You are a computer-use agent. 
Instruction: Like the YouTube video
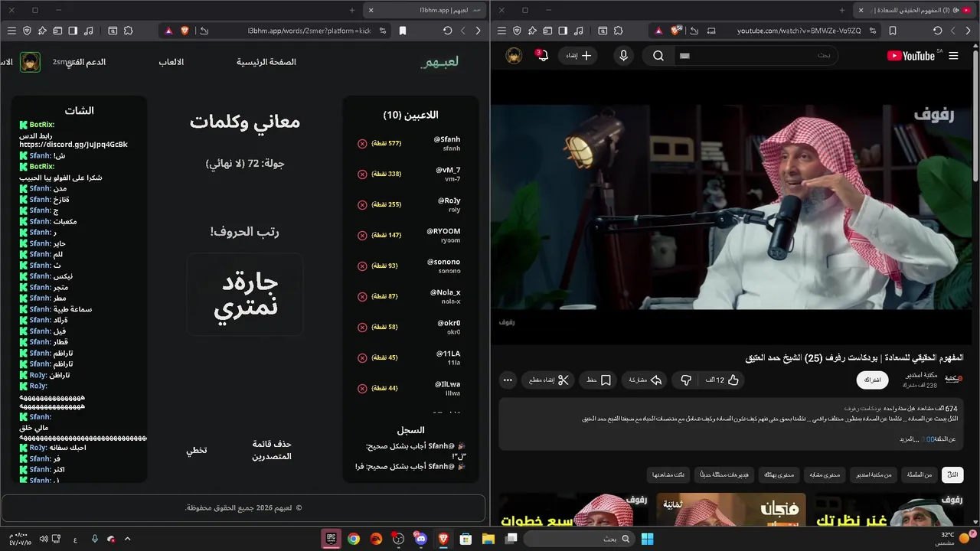coord(724,380)
